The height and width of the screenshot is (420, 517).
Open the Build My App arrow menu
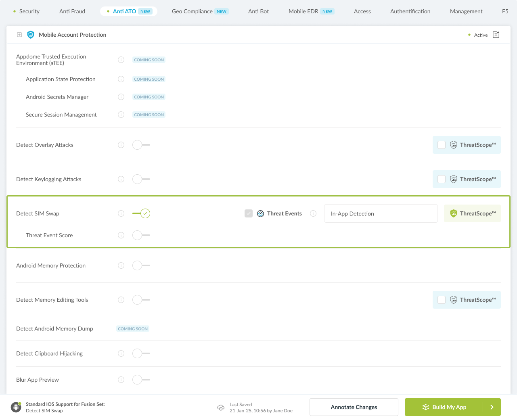click(492, 407)
